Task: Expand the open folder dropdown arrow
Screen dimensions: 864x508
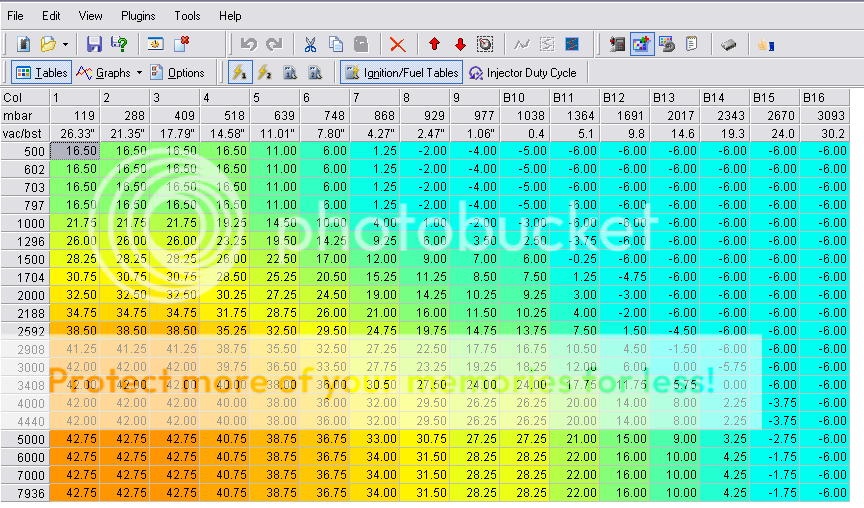Action: click(65, 44)
